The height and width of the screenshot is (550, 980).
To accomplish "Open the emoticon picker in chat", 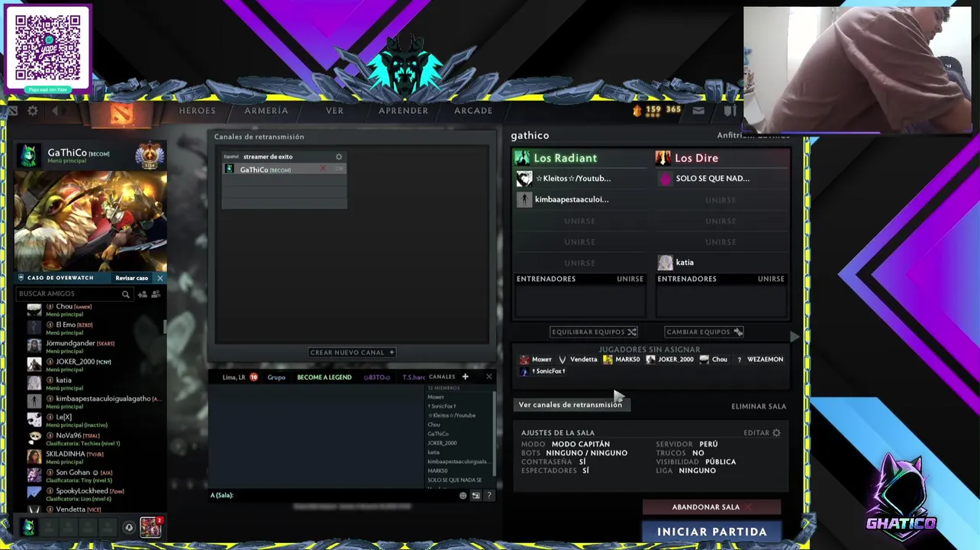I will (463, 496).
